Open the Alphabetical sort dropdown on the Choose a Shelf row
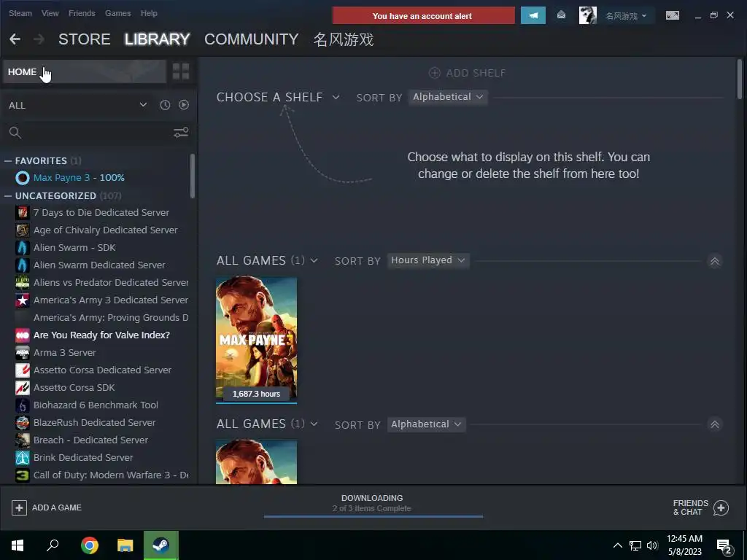The width and height of the screenshot is (747, 560). coord(448,97)
